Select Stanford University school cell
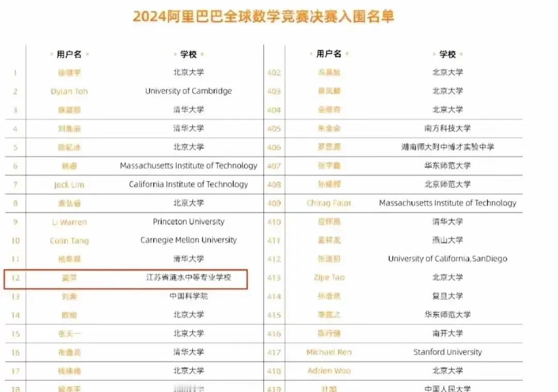The image size is (558, 392). pyautogui.click(x=447, y=352)
